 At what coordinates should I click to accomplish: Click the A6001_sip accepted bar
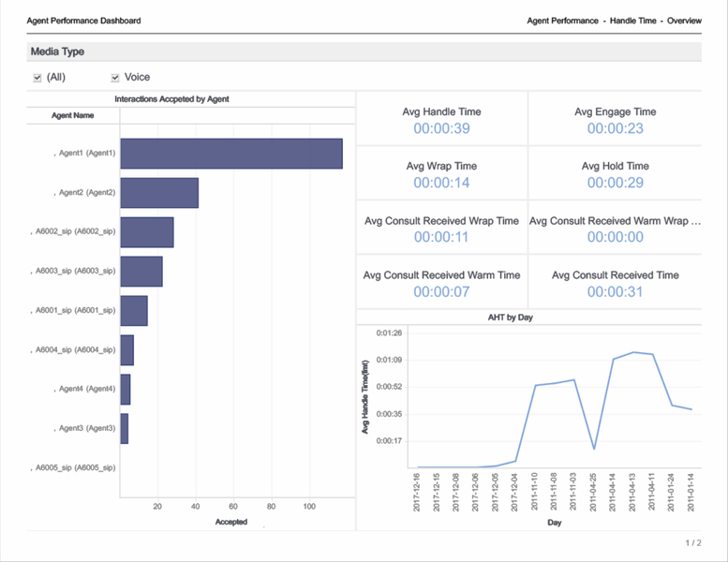pos(134,310)
